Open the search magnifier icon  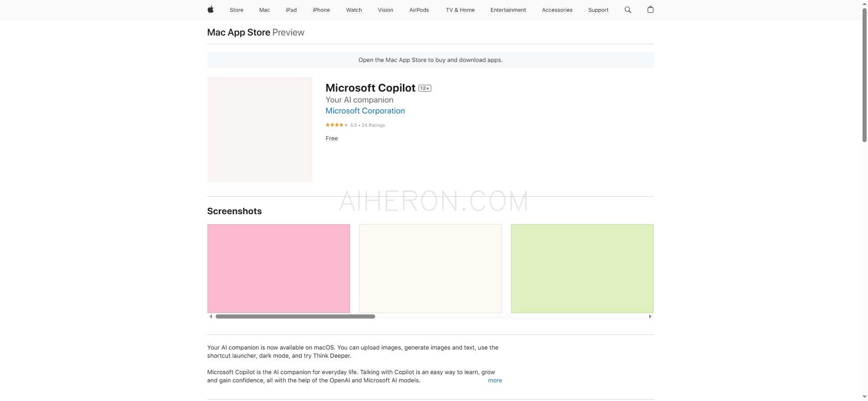[628, 10]
